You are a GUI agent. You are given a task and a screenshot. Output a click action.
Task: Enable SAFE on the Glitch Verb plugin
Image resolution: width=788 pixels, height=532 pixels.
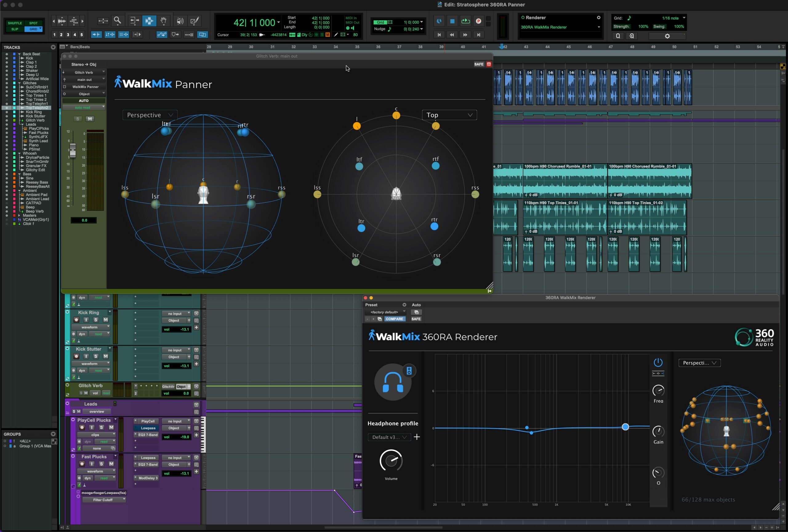[x=479, y=64]
